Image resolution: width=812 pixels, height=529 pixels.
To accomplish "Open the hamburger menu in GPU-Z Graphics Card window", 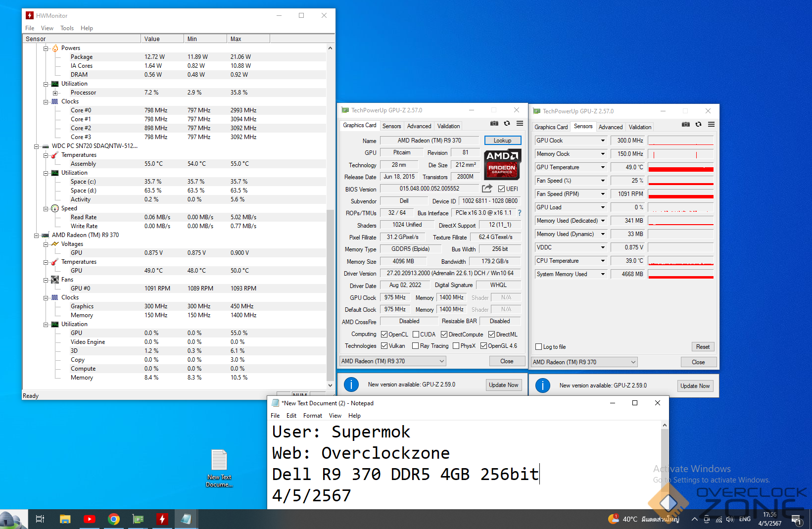I will [520, 124].
